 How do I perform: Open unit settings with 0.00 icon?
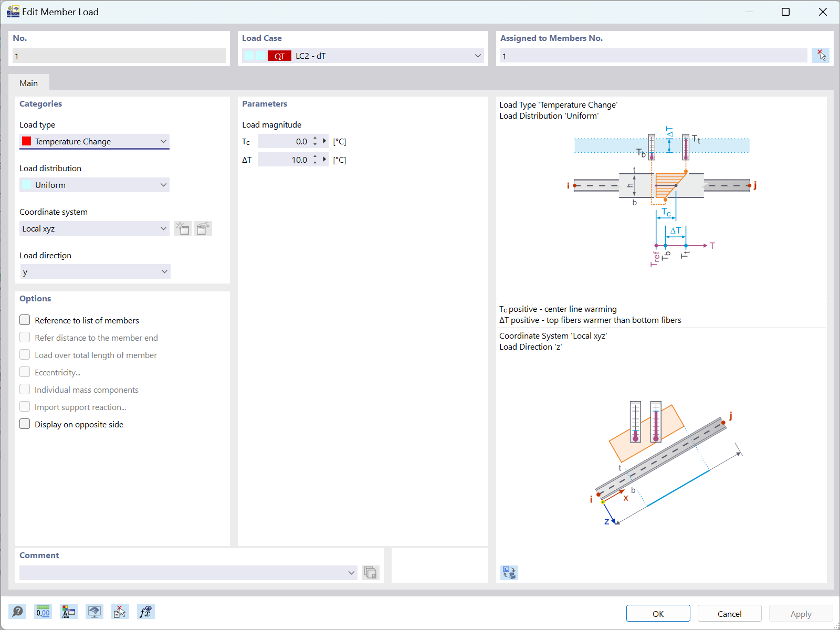(x=43, y=611)
